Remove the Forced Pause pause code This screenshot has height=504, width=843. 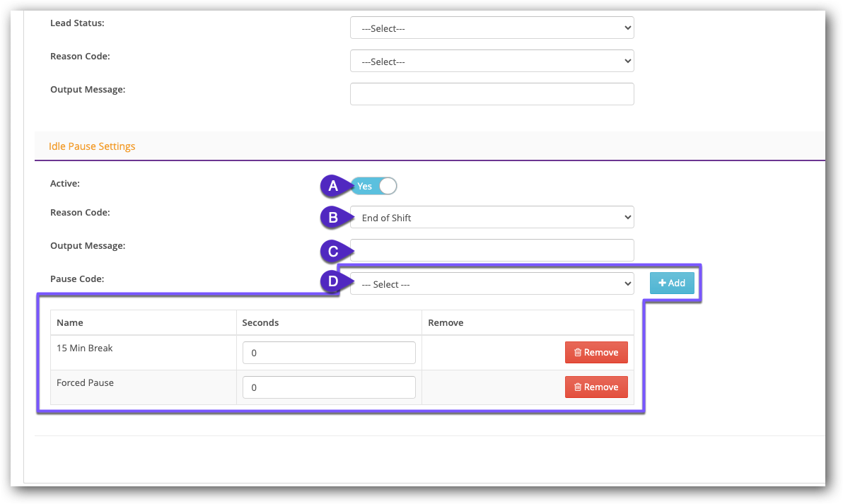point(596,387)
